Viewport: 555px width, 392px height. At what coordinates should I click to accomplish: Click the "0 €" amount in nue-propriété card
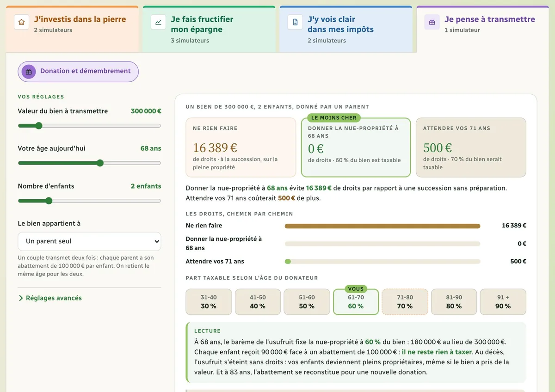[x=316, y=148]
